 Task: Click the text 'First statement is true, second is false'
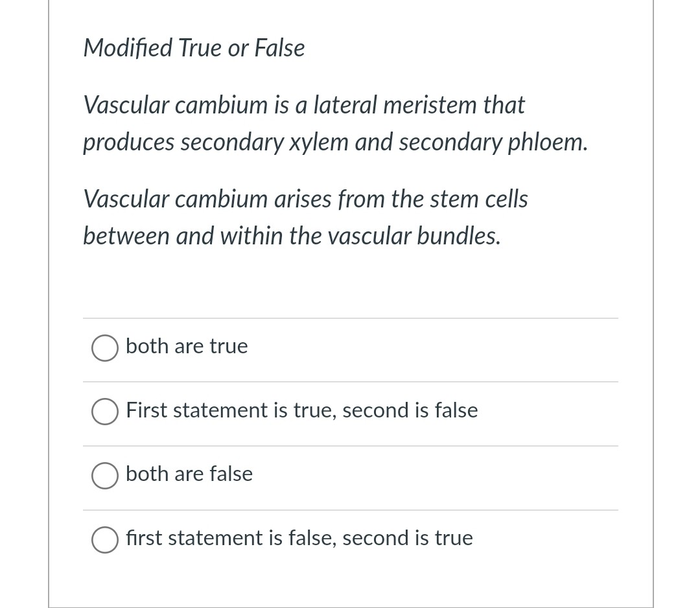click(x=301, y=410)
